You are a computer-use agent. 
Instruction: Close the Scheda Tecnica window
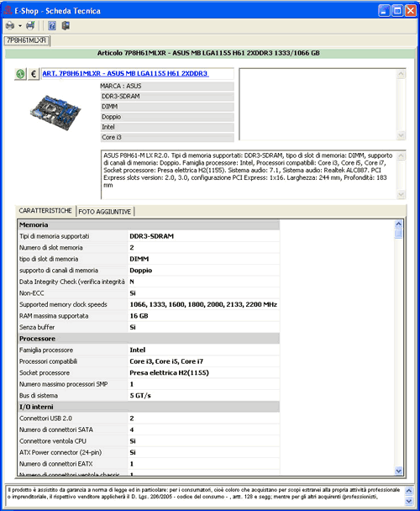pyautogui.click(x=411, y=10)
